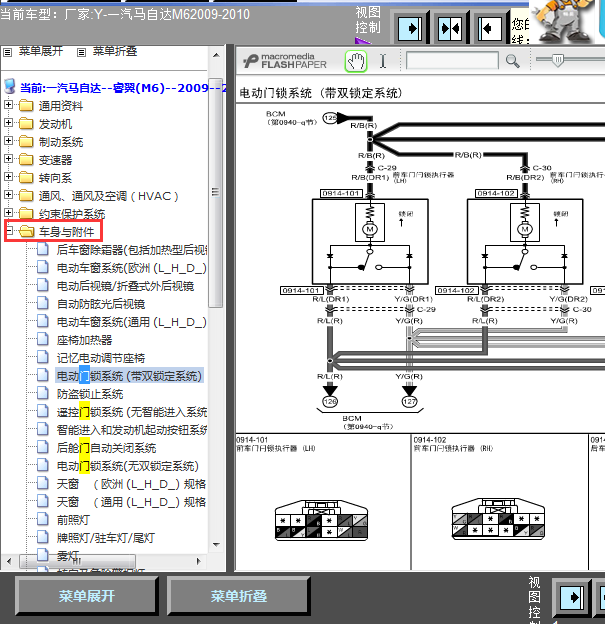The image size is (605, 624).
Task: Open 后舱门自动关闭系统 document
Action: tap(106, 448)
